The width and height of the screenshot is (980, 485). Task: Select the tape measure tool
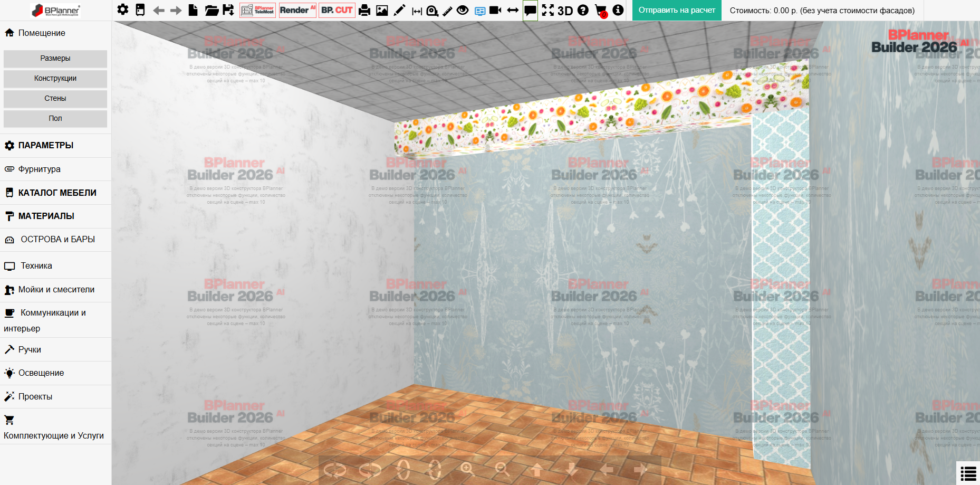point(433,11)
